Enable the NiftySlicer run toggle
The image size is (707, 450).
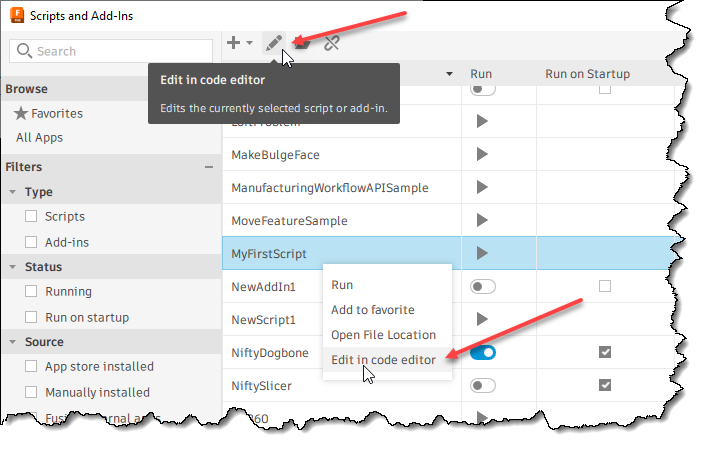(x=483, y=385)
